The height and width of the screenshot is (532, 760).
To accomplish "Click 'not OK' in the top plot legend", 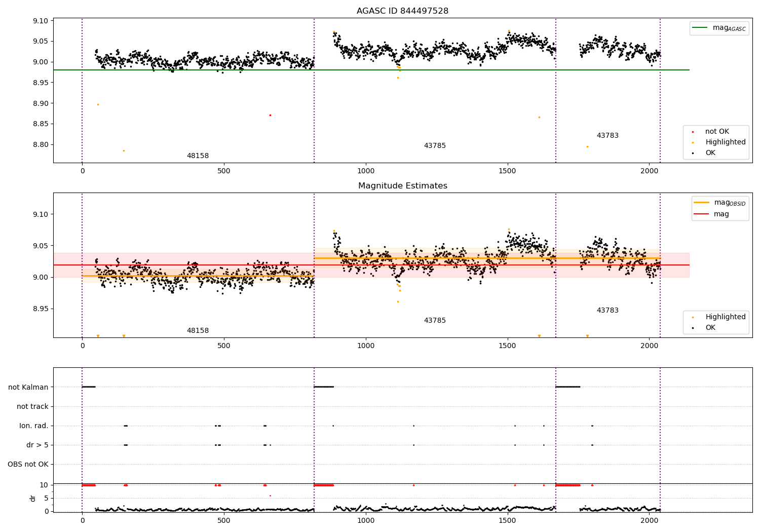I will [717, 132].
